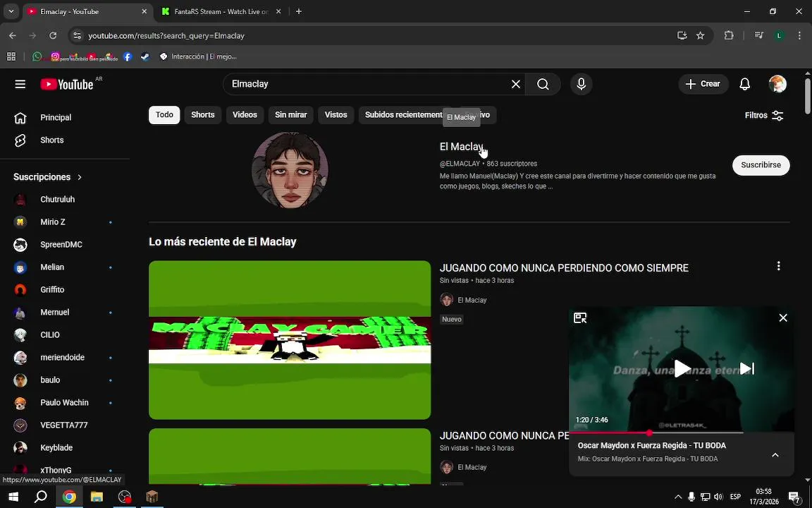Install or cast page icon in address bar
The height and width of the screenshot is (508, 812).
pos(682,35)
